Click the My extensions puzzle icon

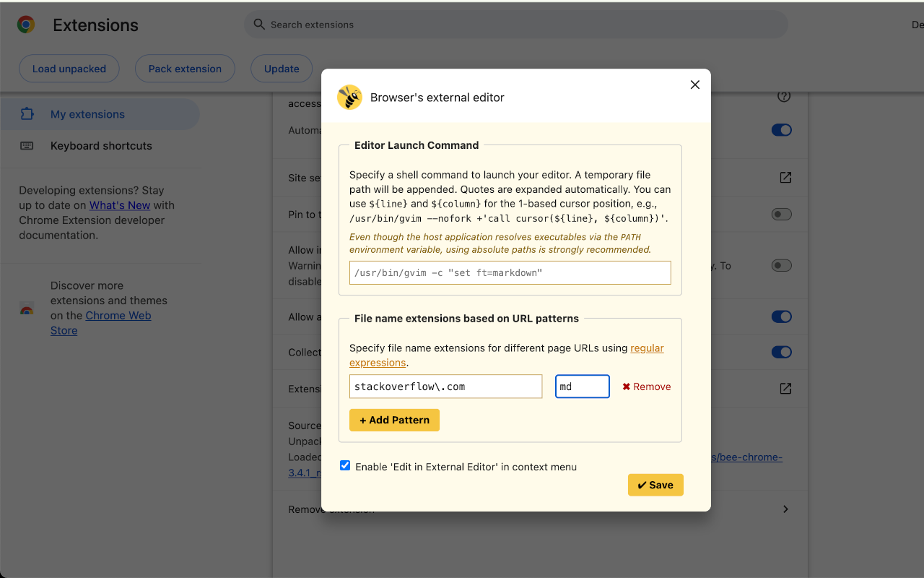(27, 114)
